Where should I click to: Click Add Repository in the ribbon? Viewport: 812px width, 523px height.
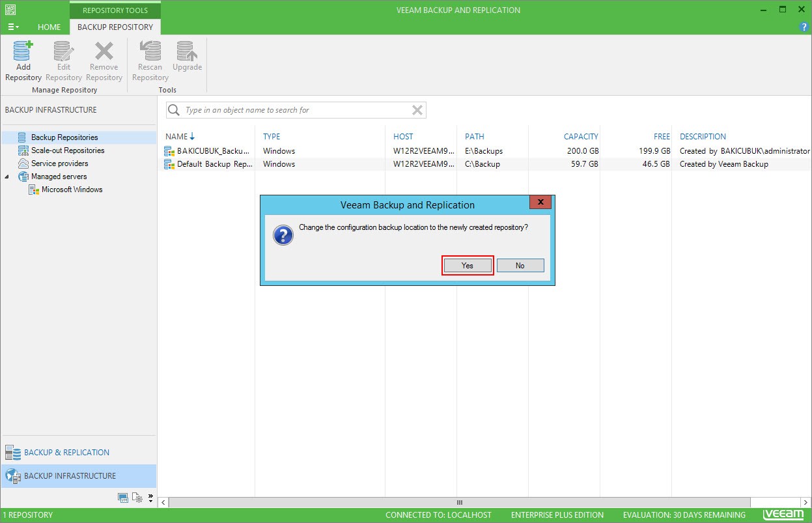point(23,61)
